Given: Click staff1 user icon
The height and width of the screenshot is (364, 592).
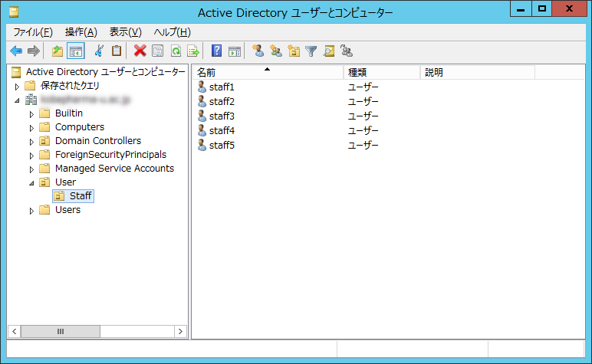Looking at the screenshot, I should point(202,87).
